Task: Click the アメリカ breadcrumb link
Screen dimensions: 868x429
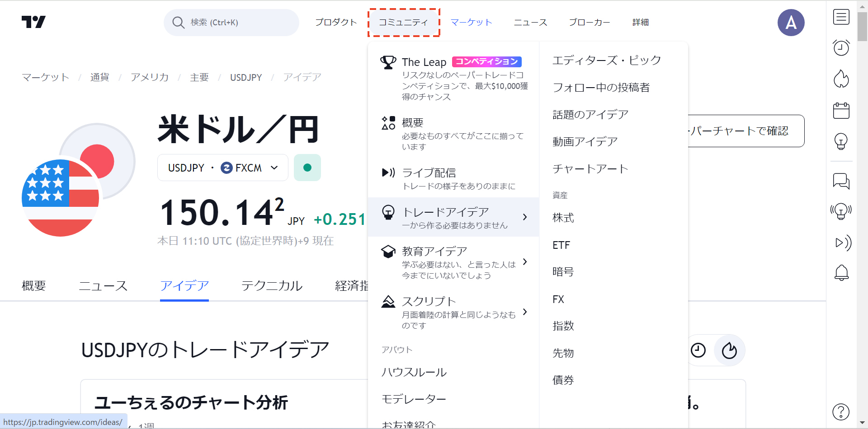Action: pos(150,77)
